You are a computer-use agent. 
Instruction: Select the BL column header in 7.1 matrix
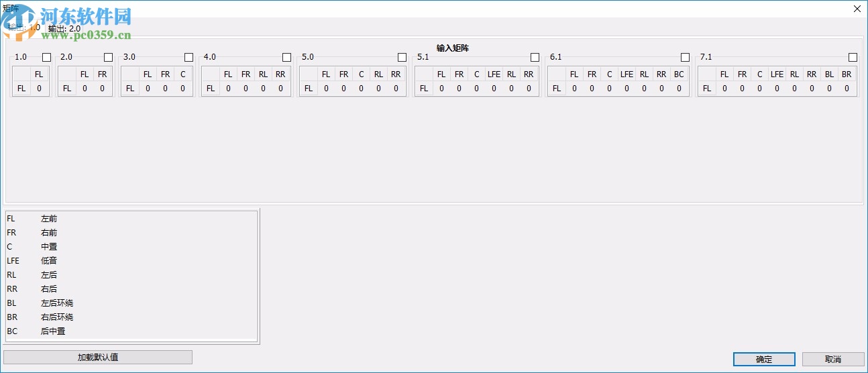[829, 74]
